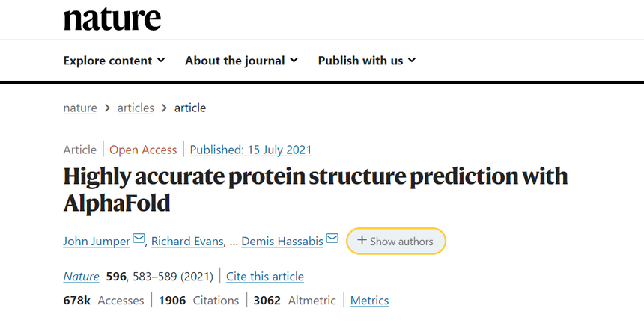Click the Show authors button
The width and height of the screenshot is (644, 323).
coord(396,241)
